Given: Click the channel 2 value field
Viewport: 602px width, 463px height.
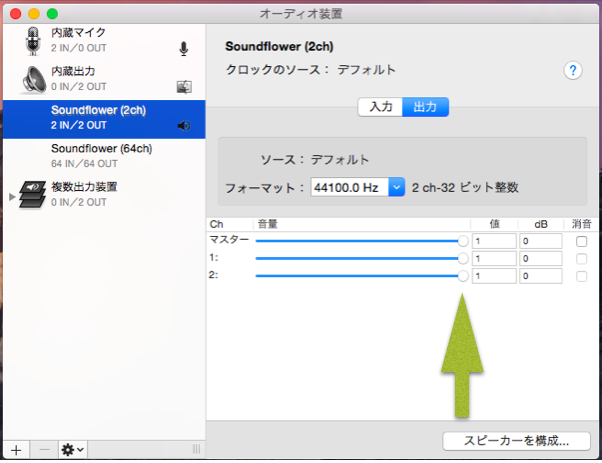Looking at the screenshot, I should [x=494, y=276].
